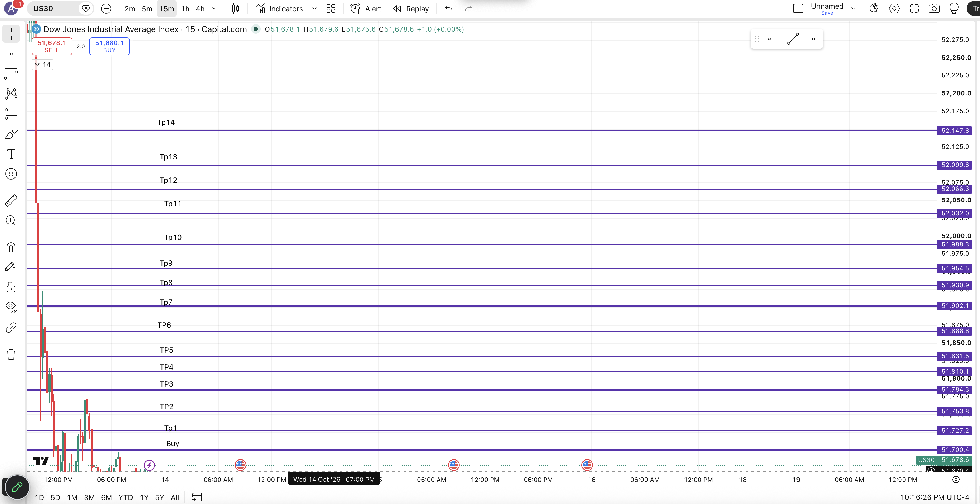Select the crosshair cursor tool
The height and width of the screenshot is (504, 980).
click(x=11, y=34)
